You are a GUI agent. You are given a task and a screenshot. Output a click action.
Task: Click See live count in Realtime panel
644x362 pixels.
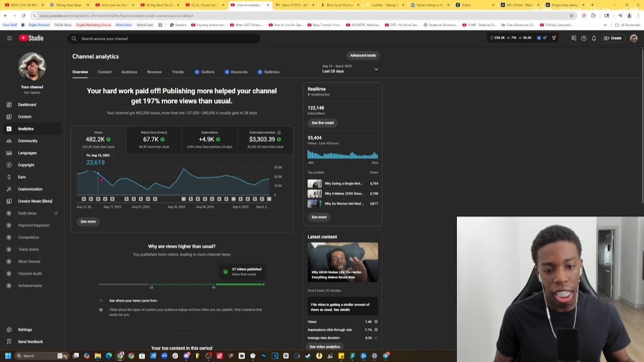point(323,123)
